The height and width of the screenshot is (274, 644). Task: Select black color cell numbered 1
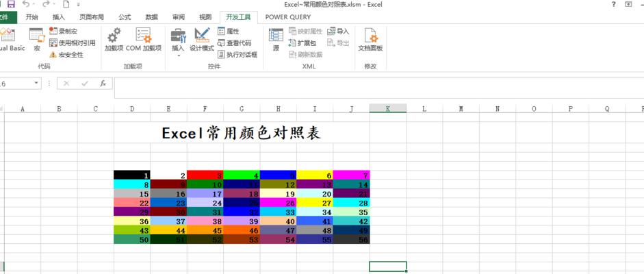pos(132,175)
